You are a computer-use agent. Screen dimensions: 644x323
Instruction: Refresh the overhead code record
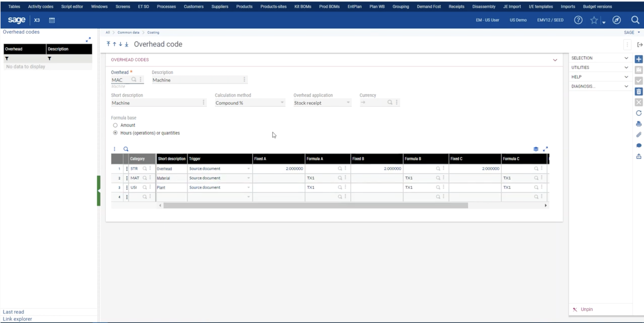point(639,113)
